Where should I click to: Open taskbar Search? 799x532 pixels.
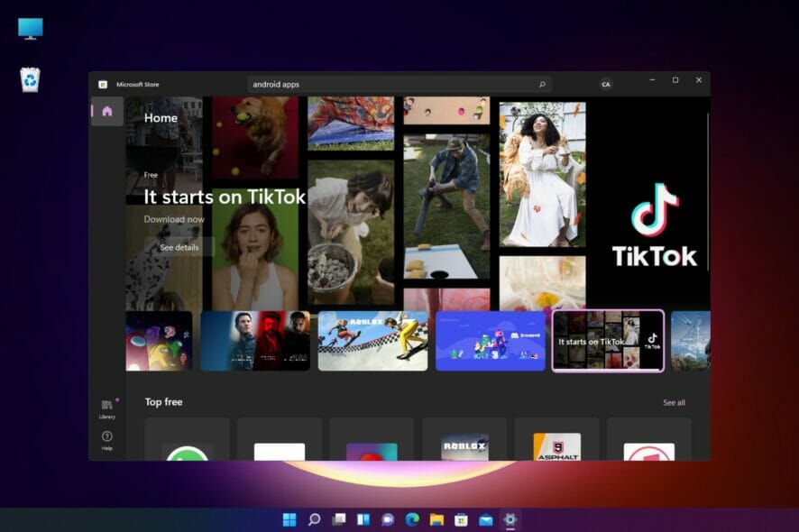(x=315, y=519)
